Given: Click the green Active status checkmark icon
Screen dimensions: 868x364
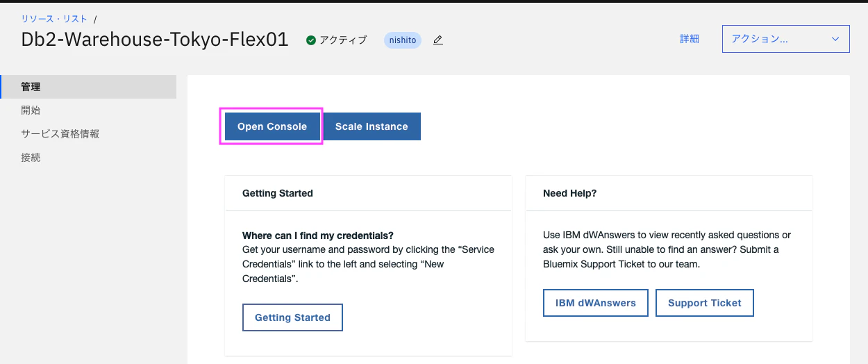Looking at the screenshot, I should tap(311, 40).
